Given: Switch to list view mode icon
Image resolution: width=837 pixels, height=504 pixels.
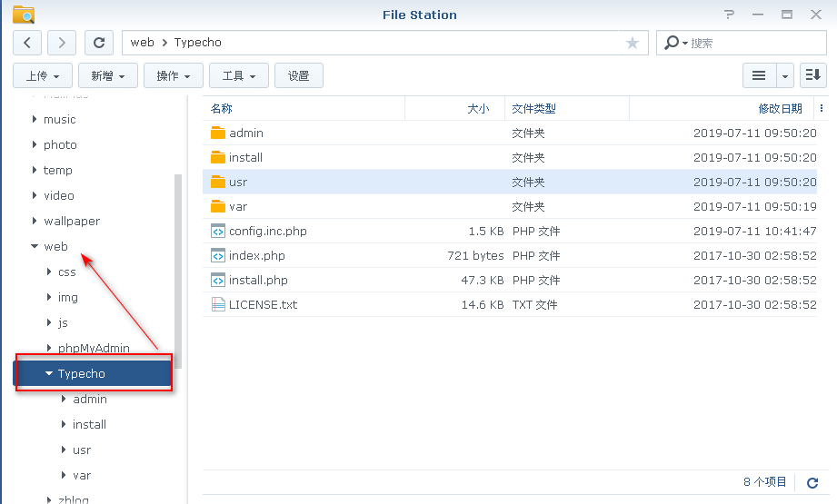Looking at the screenshot, I should (x=759, y=75).
